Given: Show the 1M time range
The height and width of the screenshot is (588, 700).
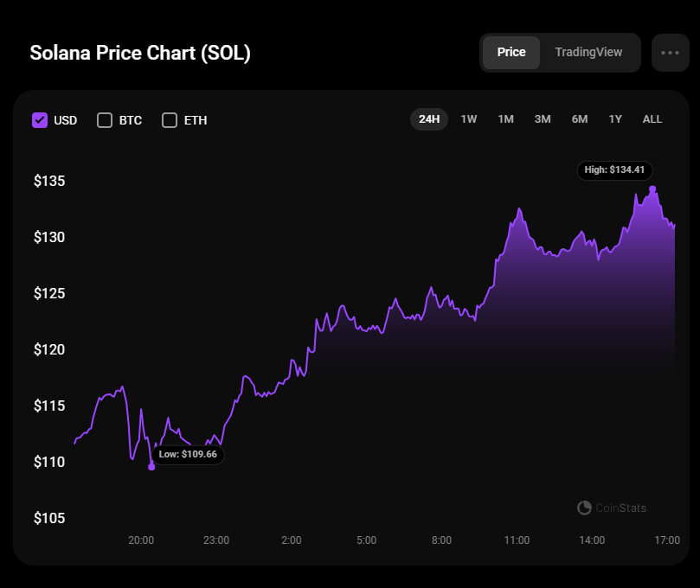Looking at the screenshot, I should [506, 119].
